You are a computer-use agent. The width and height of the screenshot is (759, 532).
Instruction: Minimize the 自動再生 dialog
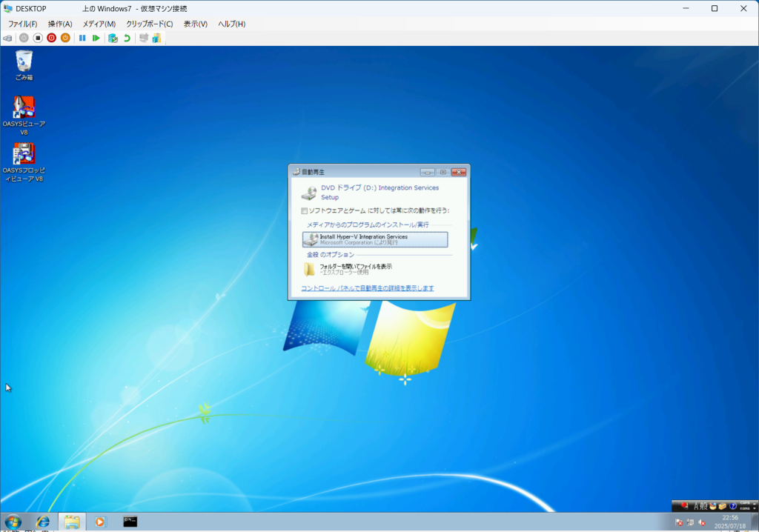428,172
